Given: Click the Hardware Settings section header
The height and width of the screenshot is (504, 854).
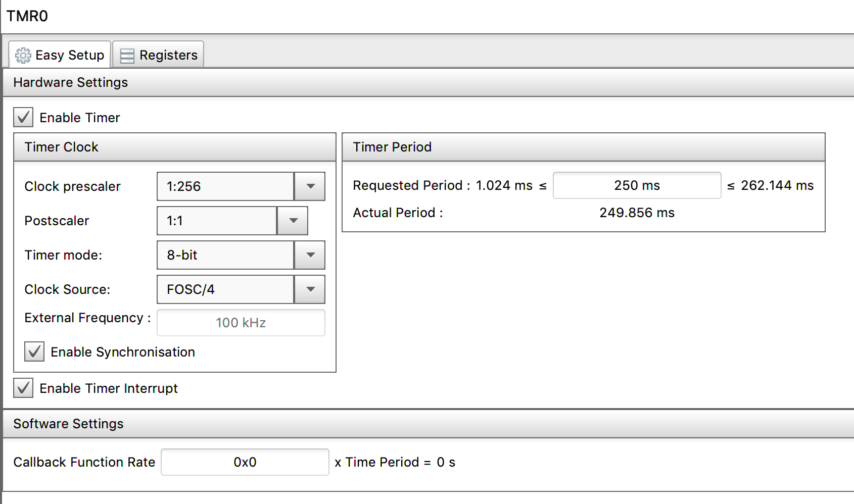Looking at the screenshot, I should (71, 82).
